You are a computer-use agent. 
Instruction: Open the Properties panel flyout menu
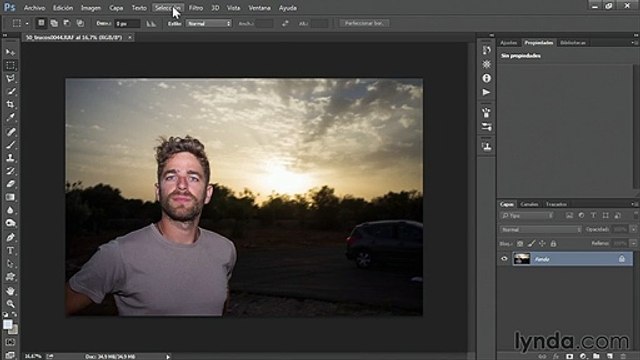pos(634,42)
